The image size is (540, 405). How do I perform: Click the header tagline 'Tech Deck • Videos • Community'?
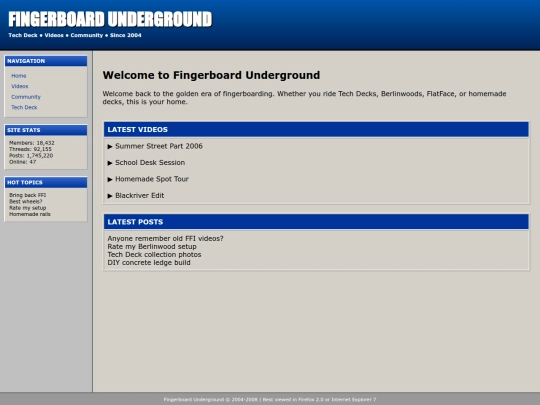[55, 35]
